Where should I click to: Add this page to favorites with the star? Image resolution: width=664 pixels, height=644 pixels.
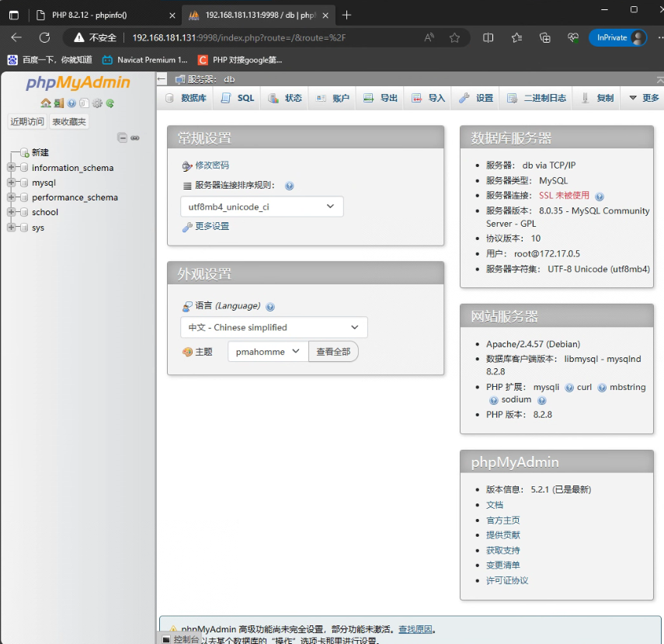tap(454, 38)
